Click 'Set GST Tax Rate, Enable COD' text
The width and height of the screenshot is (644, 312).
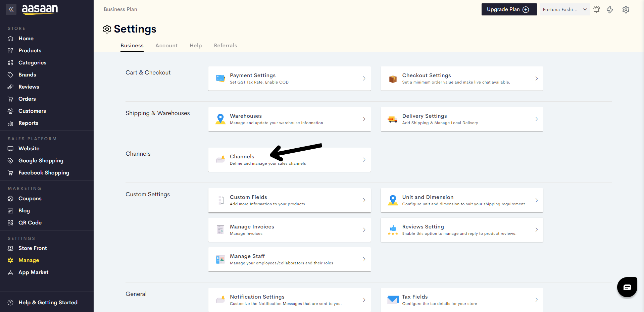[259, 82]
